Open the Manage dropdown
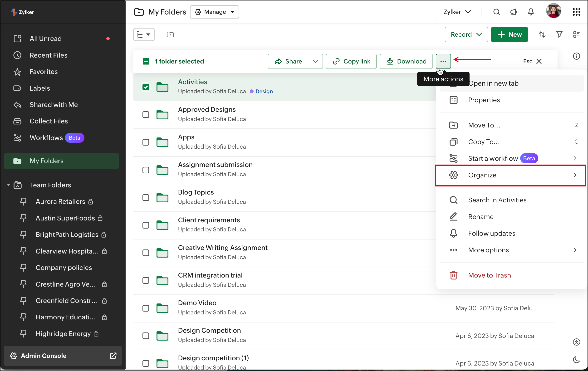This screenshot has width=588, height=371. click(x=214, y=12)
